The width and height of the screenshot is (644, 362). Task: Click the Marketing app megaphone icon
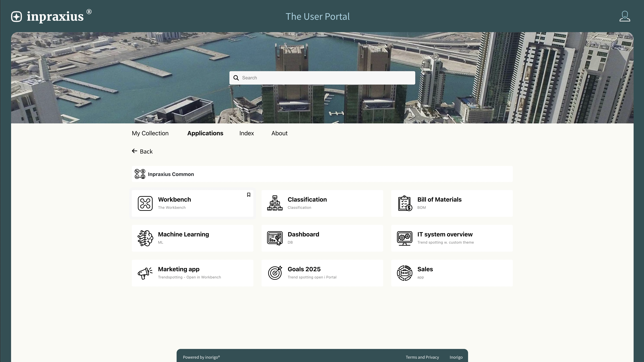coord(145,273)
